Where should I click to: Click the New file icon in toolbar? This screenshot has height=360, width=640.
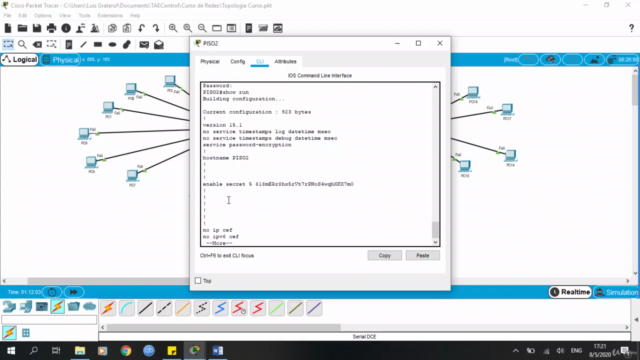click(8, 28)
